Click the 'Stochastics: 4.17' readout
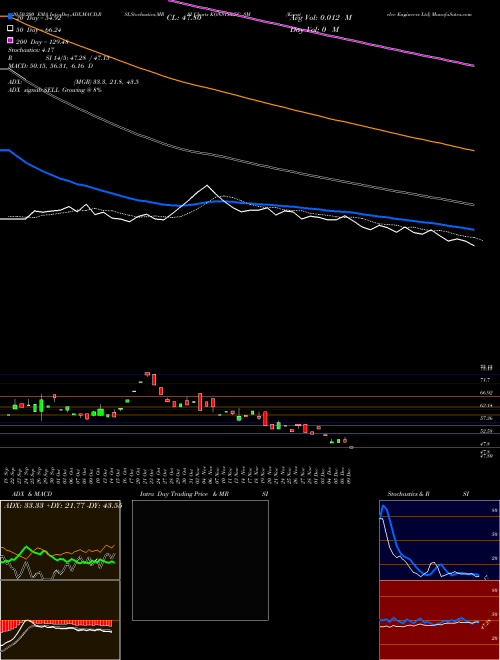The image size is (500, 660). click(x=31, y=50)
